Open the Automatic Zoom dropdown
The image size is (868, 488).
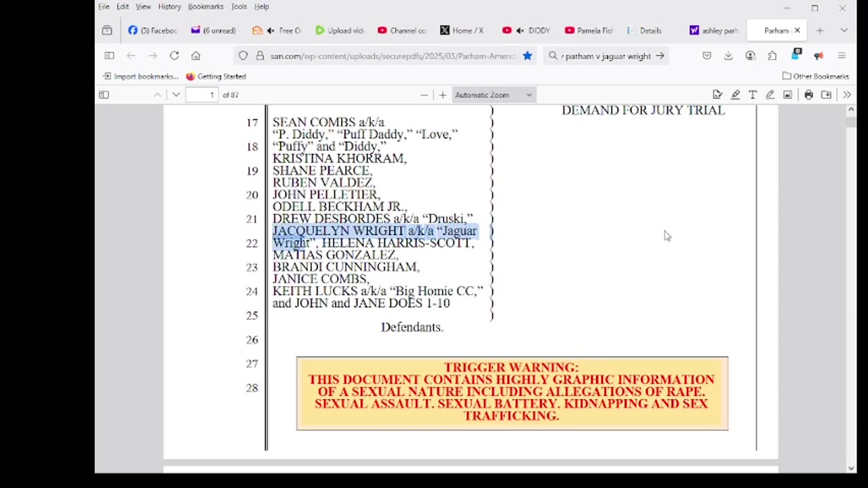(x=494, y=95)
